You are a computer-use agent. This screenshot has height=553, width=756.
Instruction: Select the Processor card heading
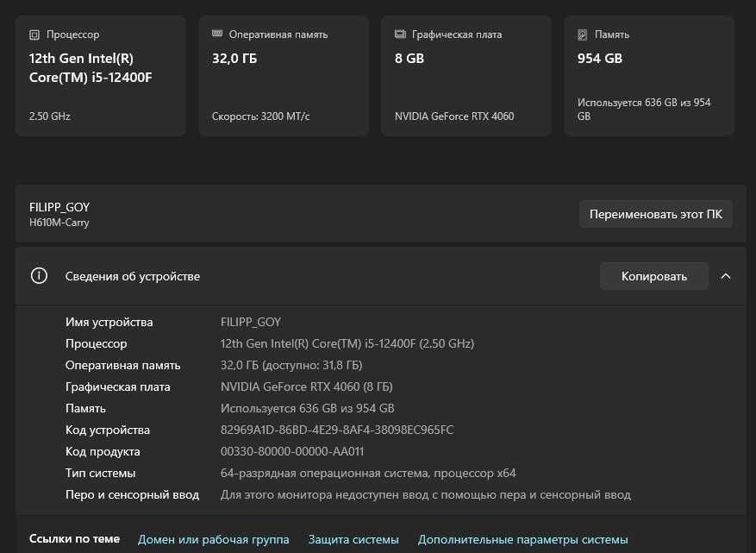72,35
